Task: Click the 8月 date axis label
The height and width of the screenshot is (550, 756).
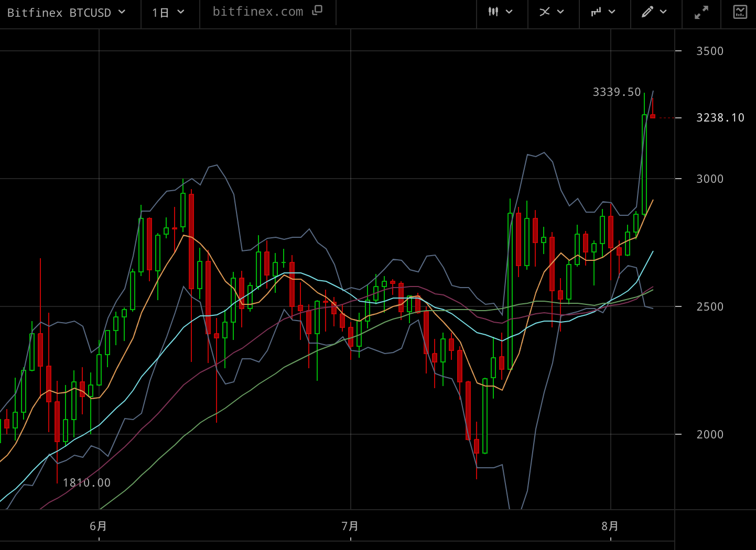Action: [x=610, y=526]
